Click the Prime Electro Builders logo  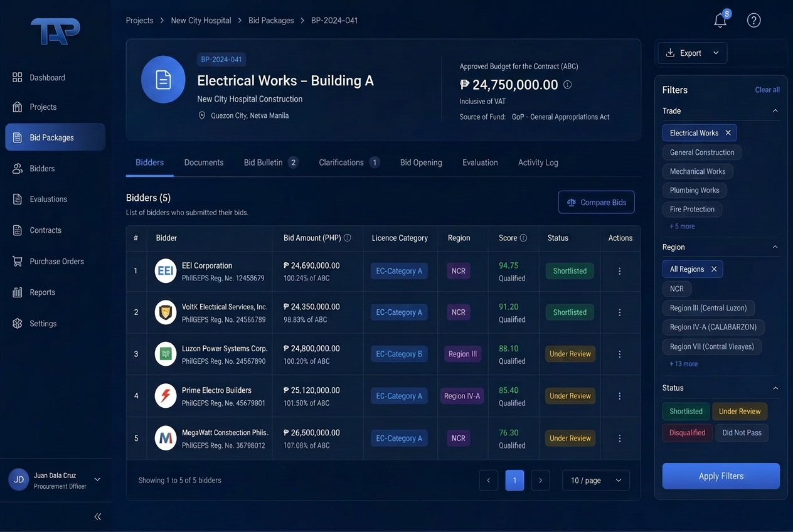pos(166,396)
